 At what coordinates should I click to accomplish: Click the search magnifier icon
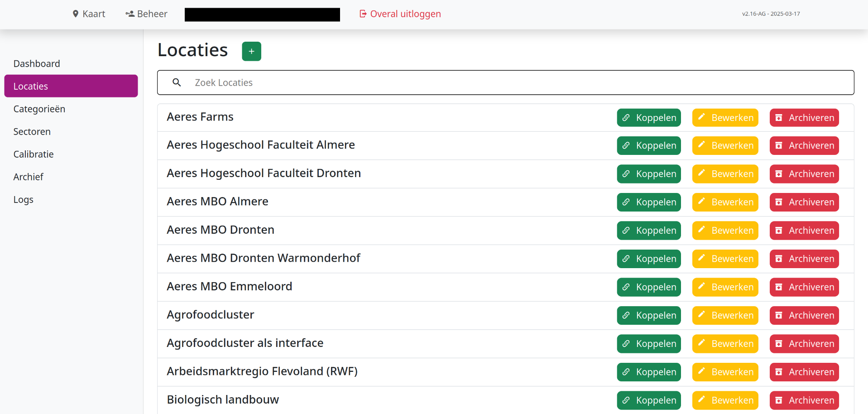point(177,82)
